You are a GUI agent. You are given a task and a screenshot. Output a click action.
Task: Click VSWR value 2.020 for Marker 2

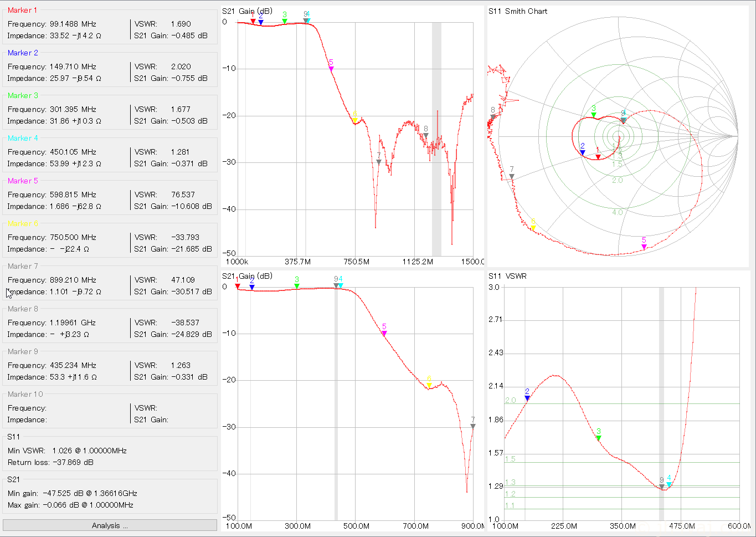[181, 67]
